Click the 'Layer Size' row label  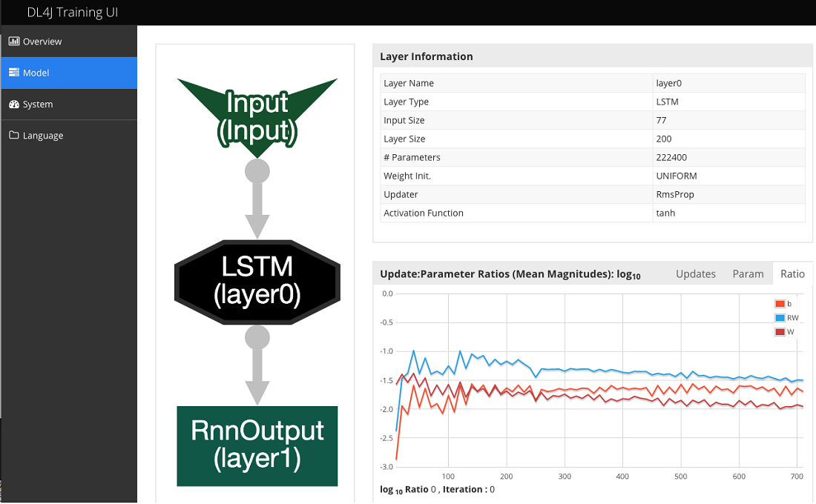(404, 139)
